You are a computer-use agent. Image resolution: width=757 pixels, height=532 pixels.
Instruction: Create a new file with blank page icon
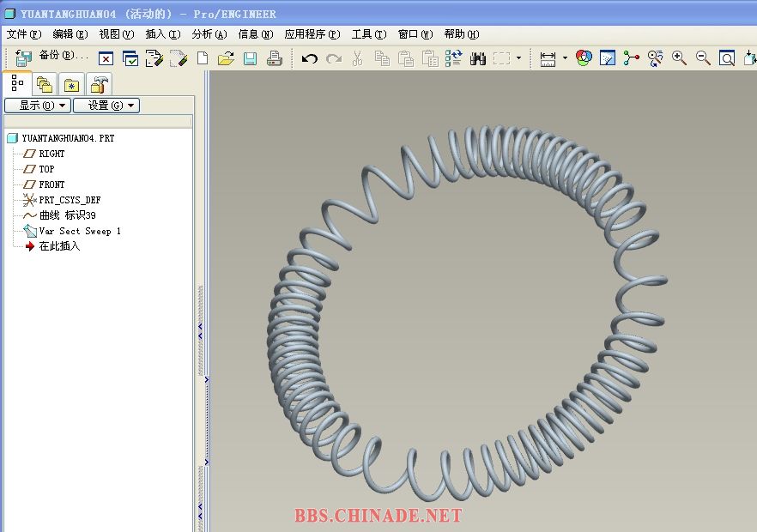pyautogui.click(x=203, y=58)
